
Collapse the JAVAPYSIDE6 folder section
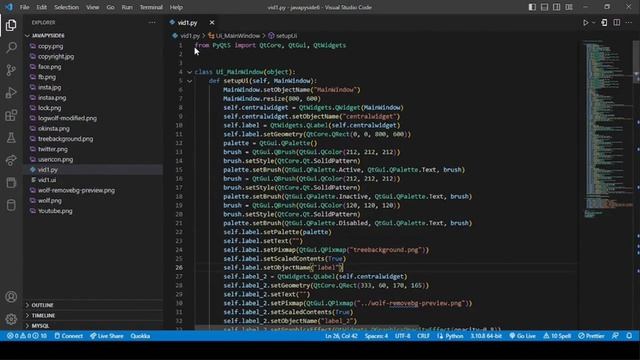click(x=93, y=36)
